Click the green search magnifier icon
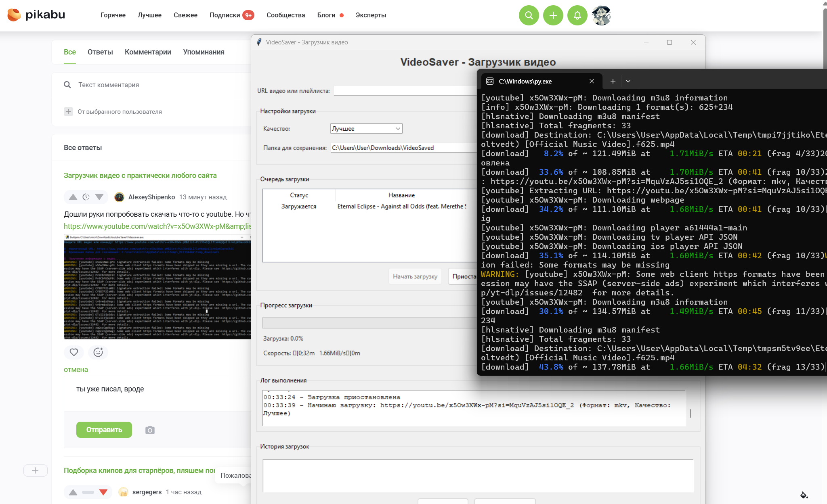 (x=529, y=15)
